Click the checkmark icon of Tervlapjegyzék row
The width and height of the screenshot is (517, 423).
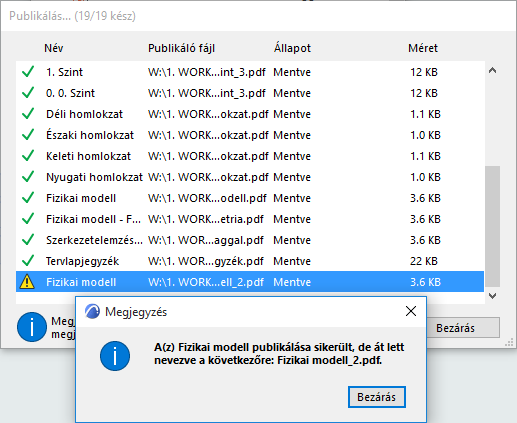[28, 261]
